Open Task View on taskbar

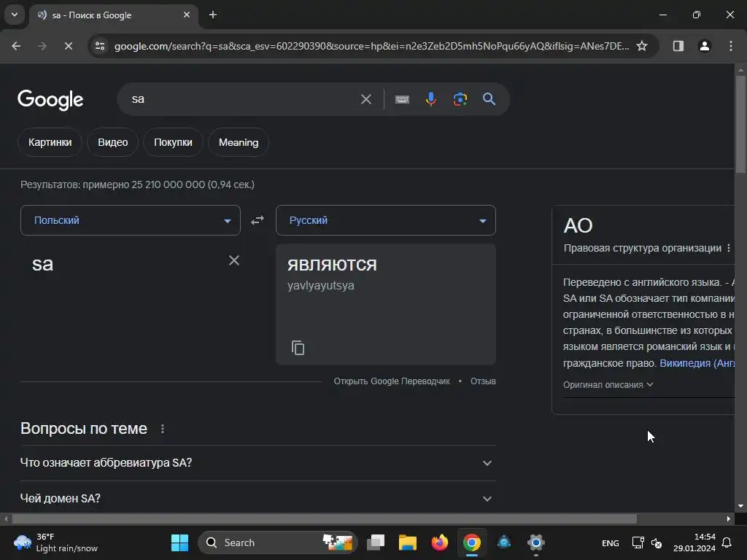376,542
